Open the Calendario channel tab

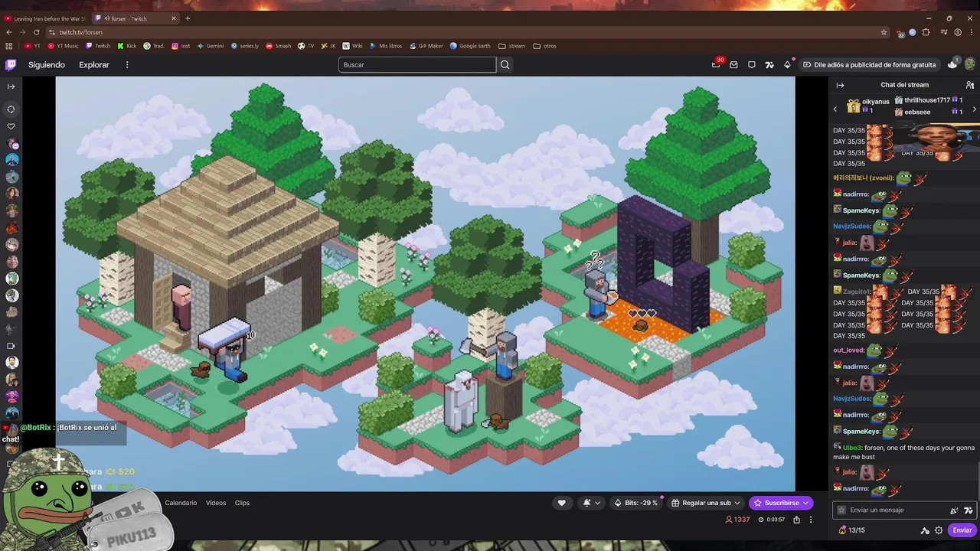(x=181, y=503)
